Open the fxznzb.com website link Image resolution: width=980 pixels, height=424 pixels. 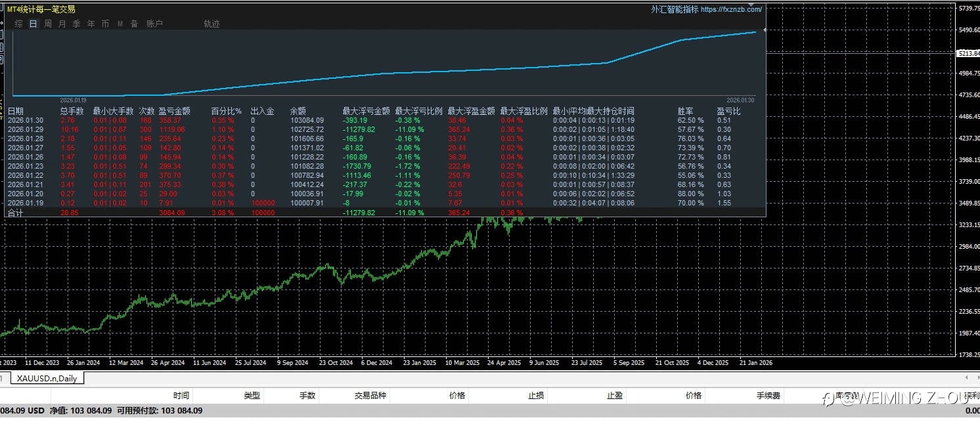point(731,9)
